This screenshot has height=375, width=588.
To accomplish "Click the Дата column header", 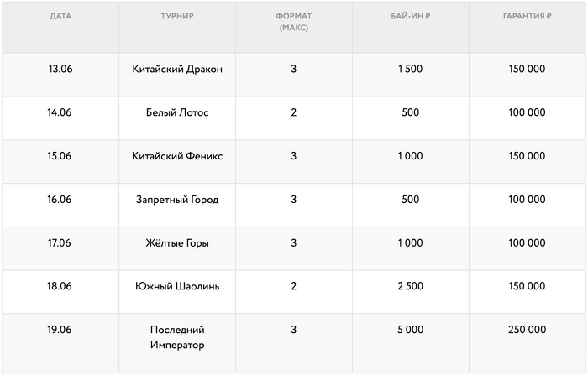I will (x=60, y=16).
